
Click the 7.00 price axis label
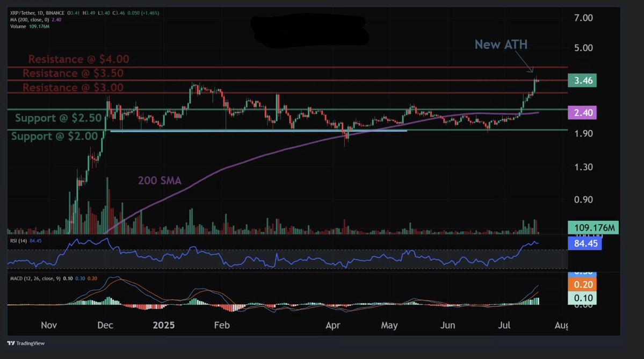583,18
